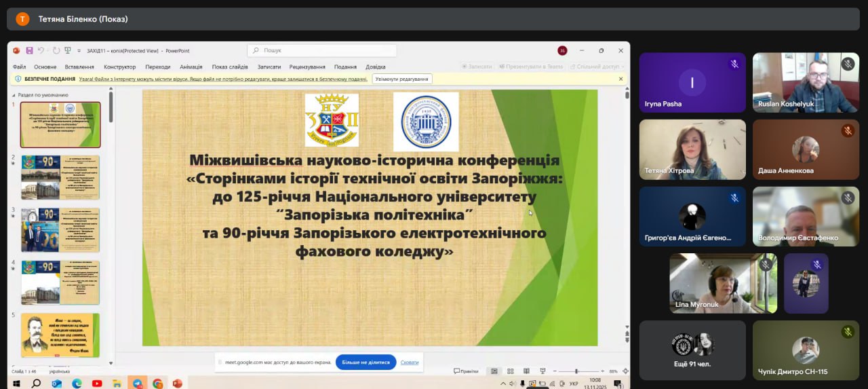Select slide 2 thumbnail in panel

click(60, 177)
